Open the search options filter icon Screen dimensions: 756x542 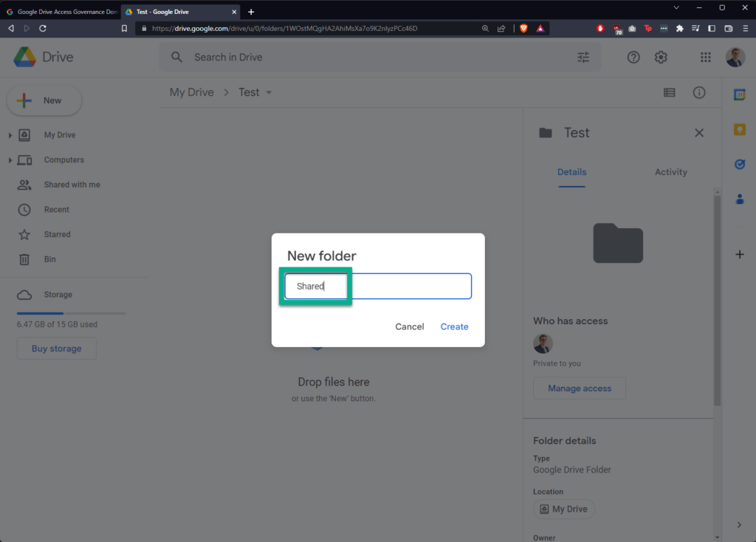[583, 57]
